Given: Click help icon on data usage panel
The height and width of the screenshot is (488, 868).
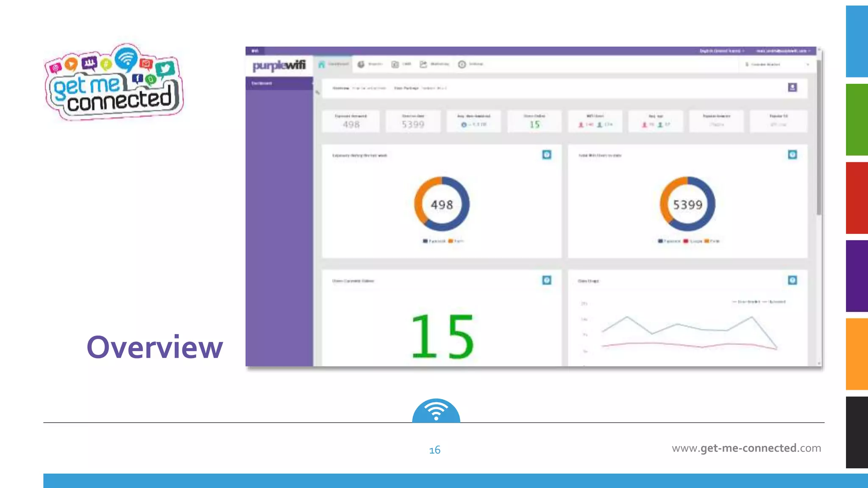Looking at the screenshot, I should (792, 280).
